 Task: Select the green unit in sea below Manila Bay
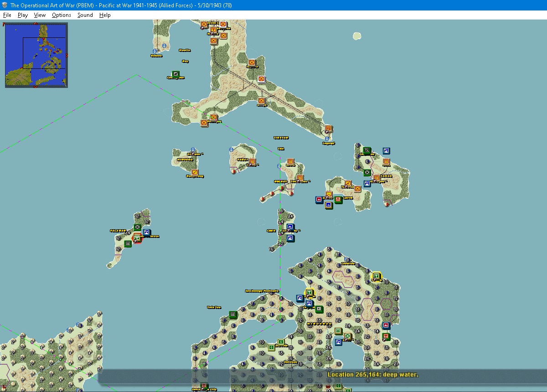click(175, 74)
